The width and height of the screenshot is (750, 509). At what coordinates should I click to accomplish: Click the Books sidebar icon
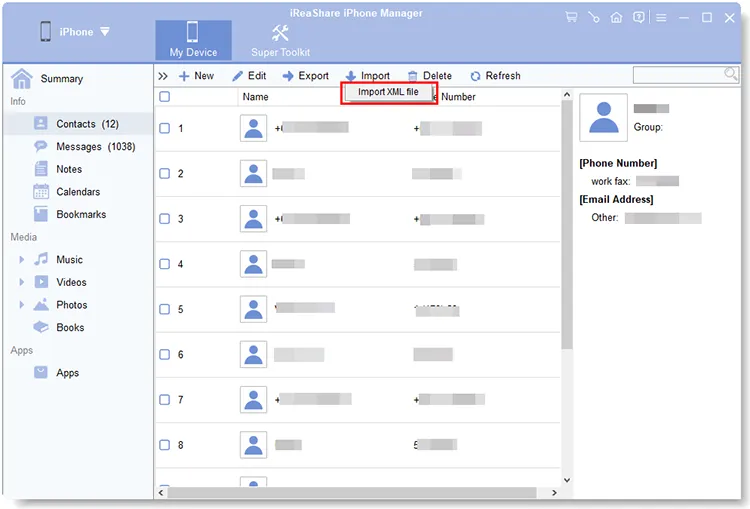41,327
